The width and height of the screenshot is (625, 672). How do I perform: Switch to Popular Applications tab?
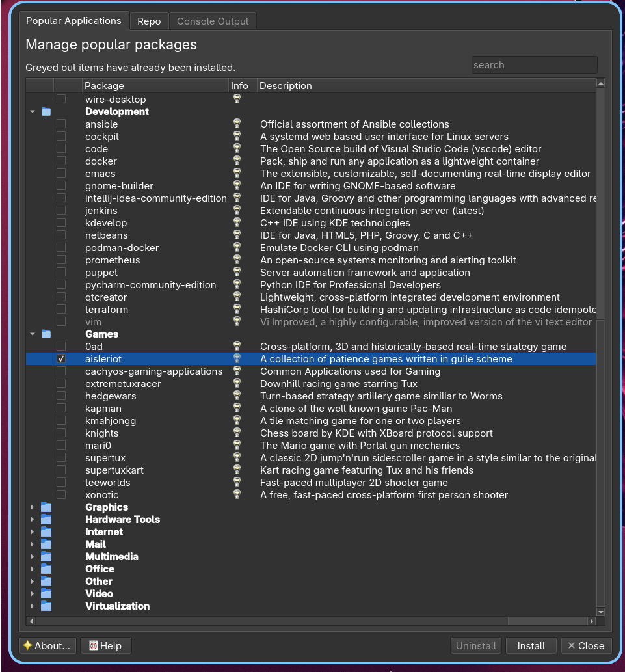[x=73, y=21]
